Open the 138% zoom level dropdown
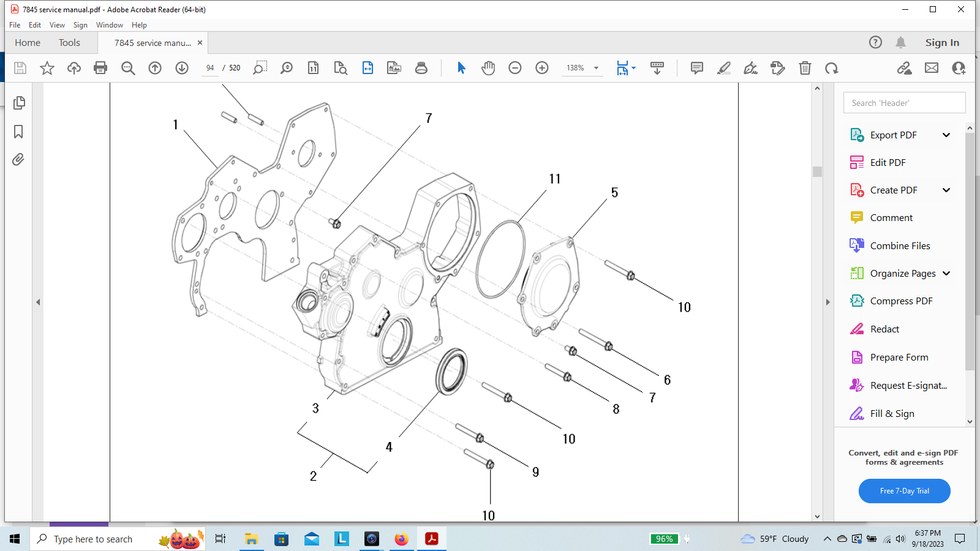 point(596,68)
